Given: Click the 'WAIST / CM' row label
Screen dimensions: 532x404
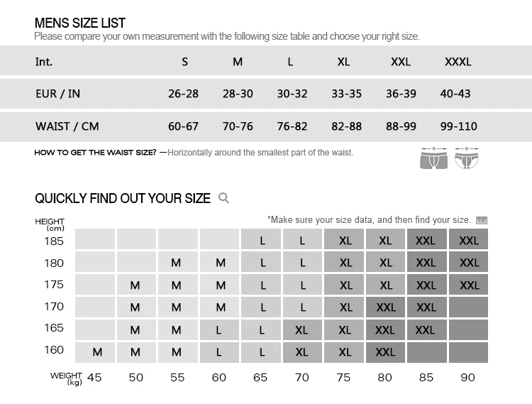Looking at the screenshot, I should [x=67, y=126].
